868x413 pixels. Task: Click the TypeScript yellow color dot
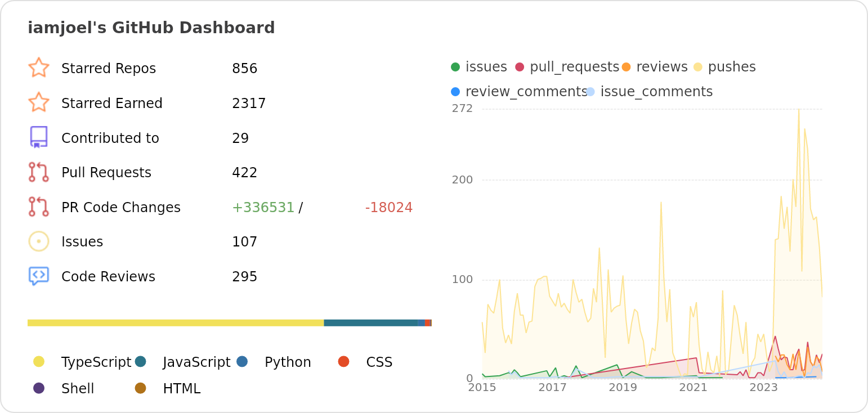[x=39, y=362]
